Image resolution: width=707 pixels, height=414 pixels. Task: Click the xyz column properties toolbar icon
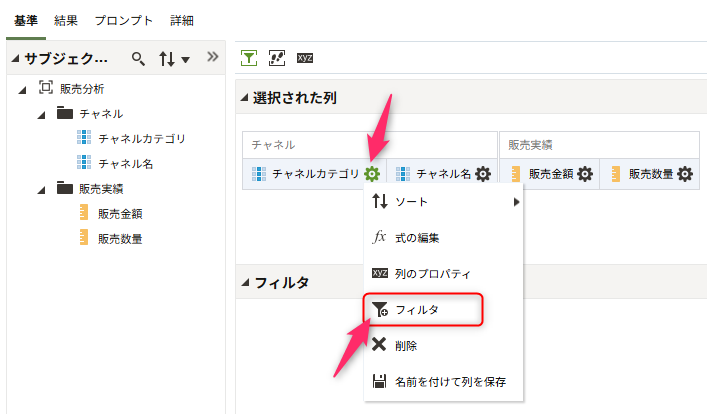coord(305,58)
